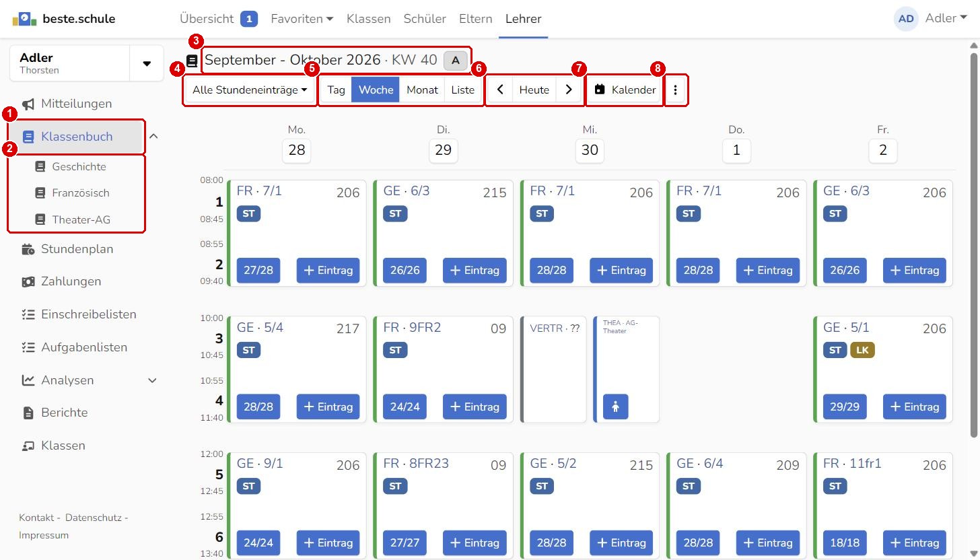980x560 pixels.
Task: Click the Stundenplan calendar-clock icon
Action: pyautogui.click(x=28, y=250)
